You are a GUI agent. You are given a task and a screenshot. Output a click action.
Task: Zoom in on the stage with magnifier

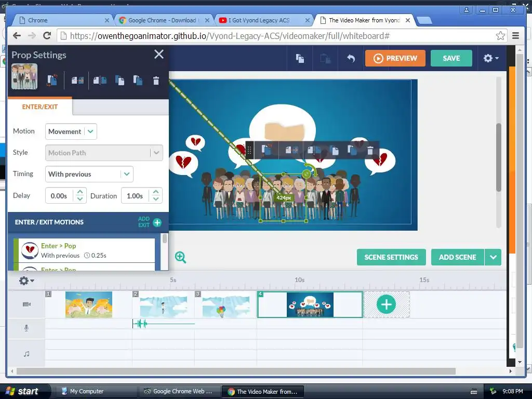pyautogui.click(x=180, y=257)
